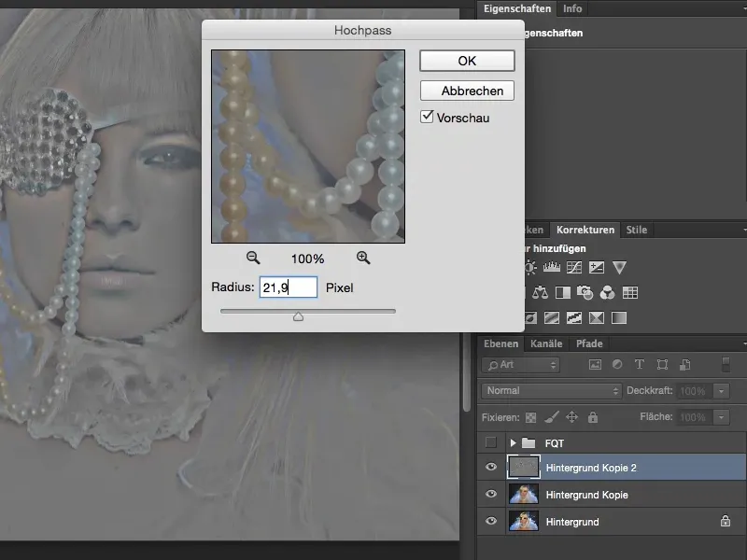Hide the Hintergrund Kopie 2 layer

pyautogui.click(x=491, y=467)
